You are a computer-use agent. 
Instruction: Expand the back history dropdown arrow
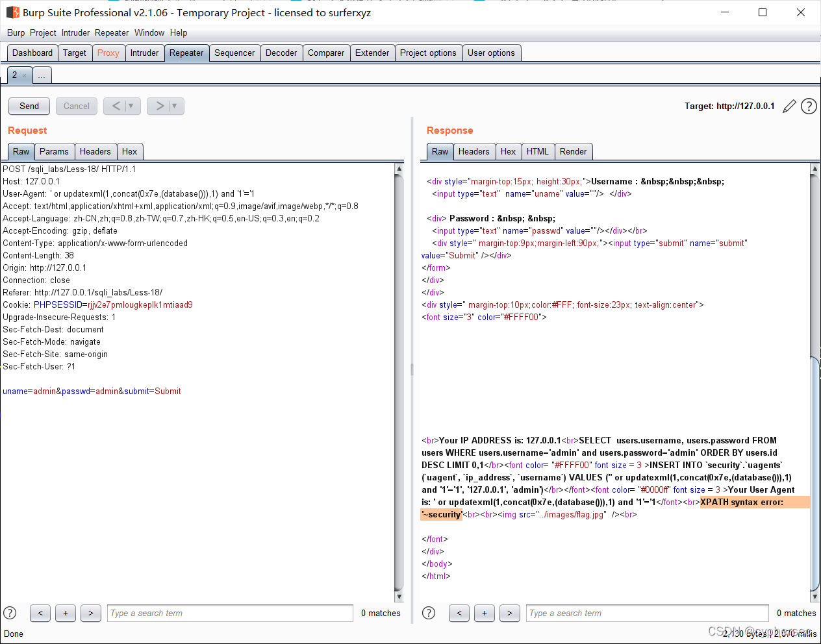[x=131, y=106]
